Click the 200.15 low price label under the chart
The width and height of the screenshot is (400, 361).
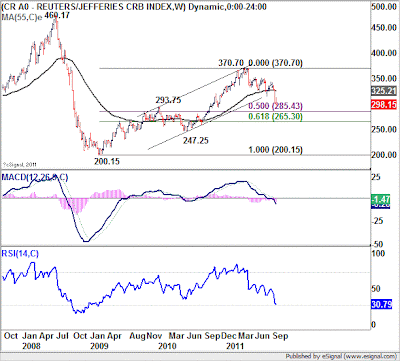[106, 162]
